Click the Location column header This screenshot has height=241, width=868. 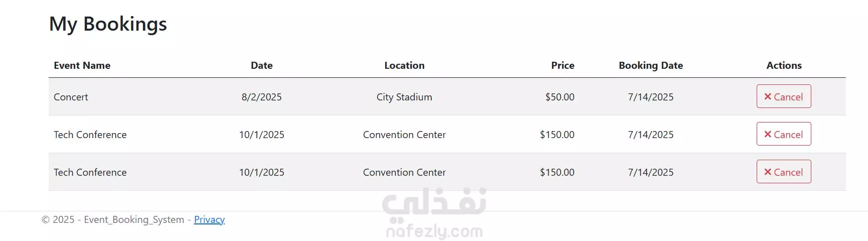404,65
